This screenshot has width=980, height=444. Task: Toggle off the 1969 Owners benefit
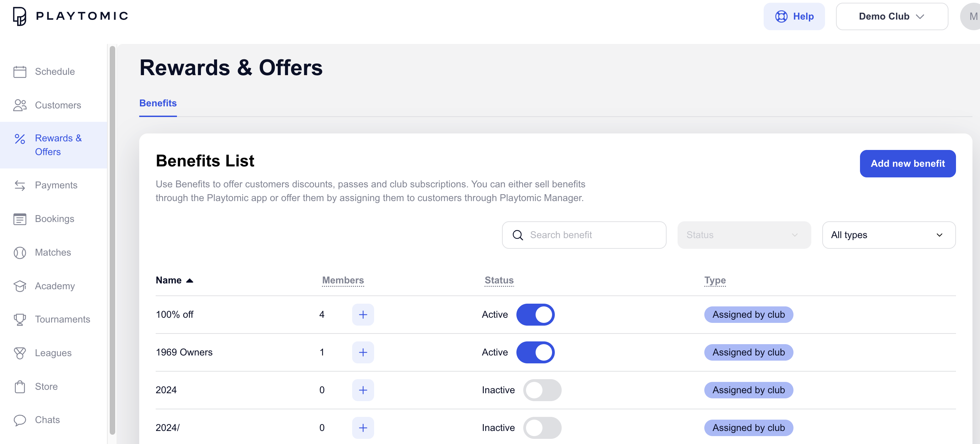tap(535, 352)
